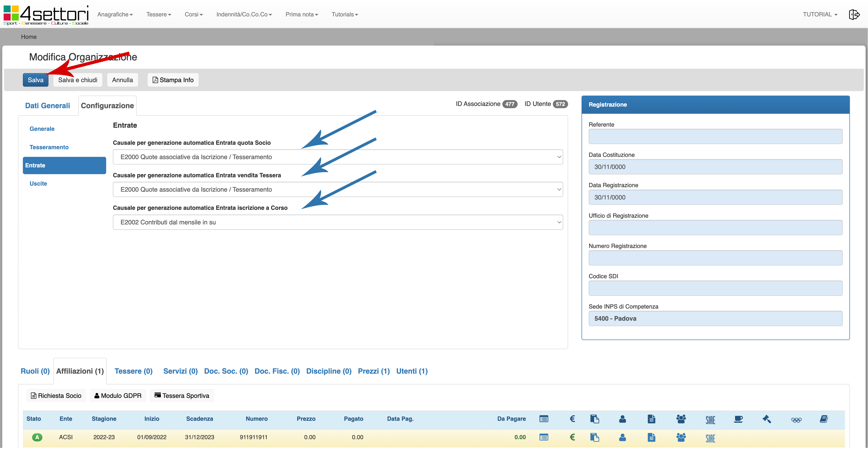Click the logout icon in top-right corner
Screen dimensions: 868x466
[x=854, y=15]
